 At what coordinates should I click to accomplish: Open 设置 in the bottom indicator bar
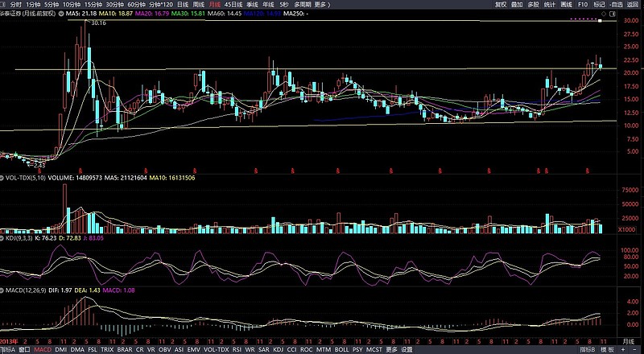click(407, 350)
